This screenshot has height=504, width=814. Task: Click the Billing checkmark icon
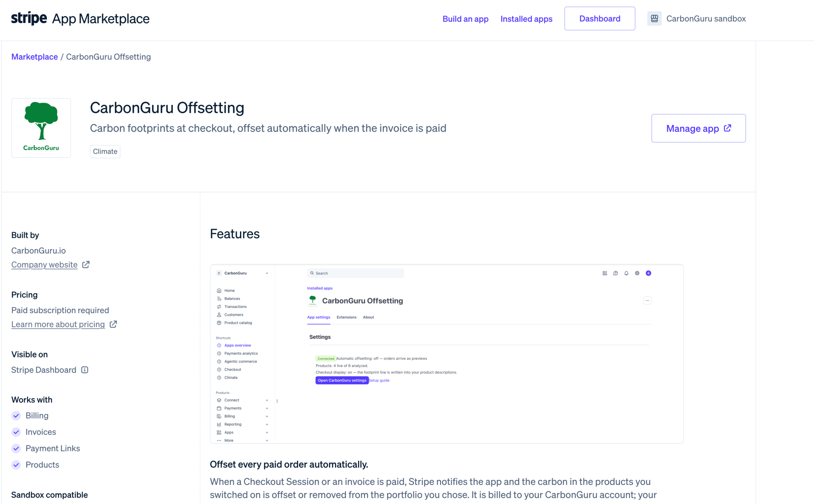16,416
